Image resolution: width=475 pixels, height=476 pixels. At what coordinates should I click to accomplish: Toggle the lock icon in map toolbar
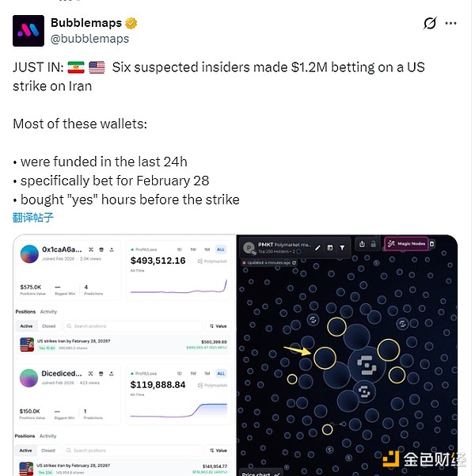[x=374, y=244]
